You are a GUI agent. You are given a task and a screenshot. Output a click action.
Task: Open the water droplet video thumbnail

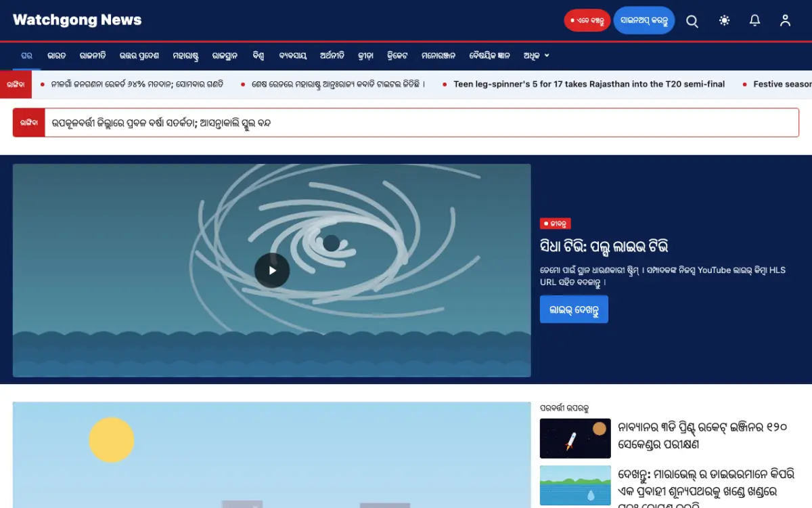(x=575, y=485)
